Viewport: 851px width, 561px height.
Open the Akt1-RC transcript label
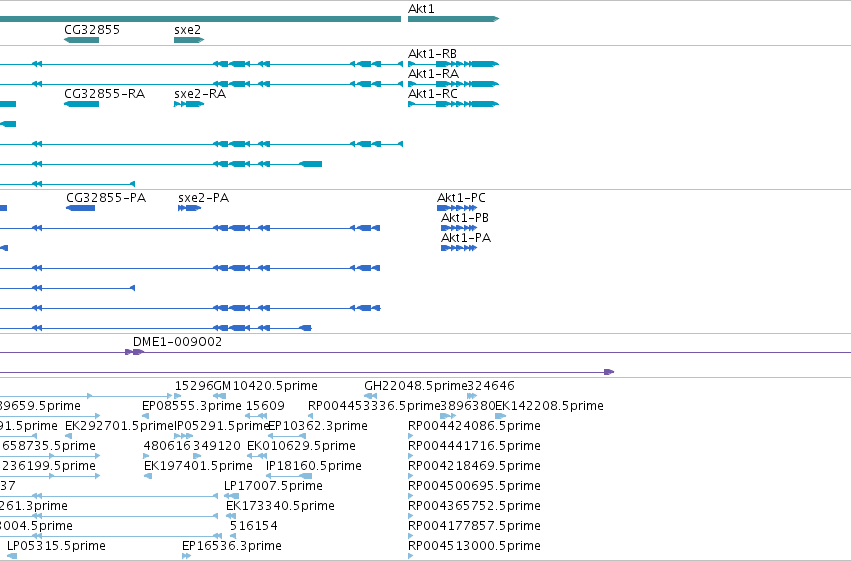[x=433, y=94]
